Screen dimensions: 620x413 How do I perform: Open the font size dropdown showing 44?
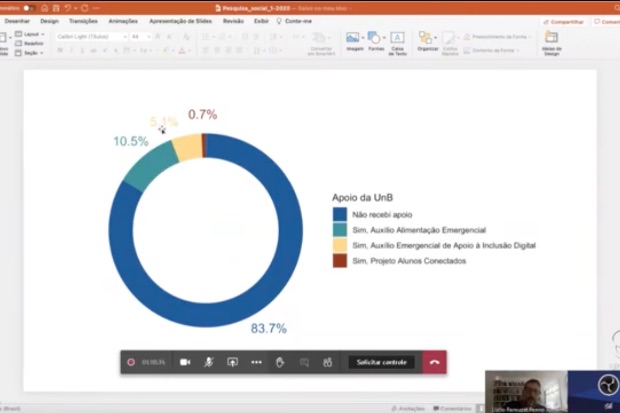[x=141, y=36]
